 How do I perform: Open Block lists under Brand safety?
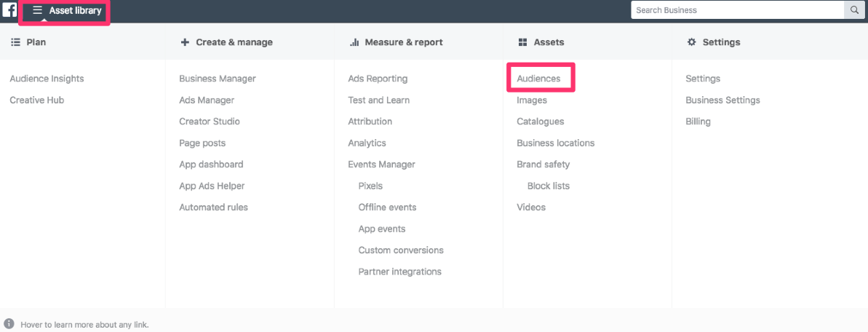pyautogui.click(x=549, y=186)
